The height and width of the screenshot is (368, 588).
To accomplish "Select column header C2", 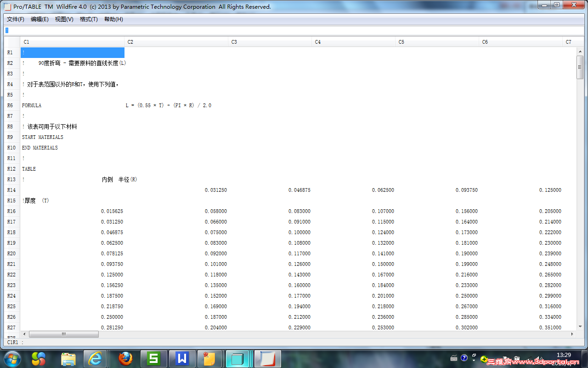I will tap(176, 42).
